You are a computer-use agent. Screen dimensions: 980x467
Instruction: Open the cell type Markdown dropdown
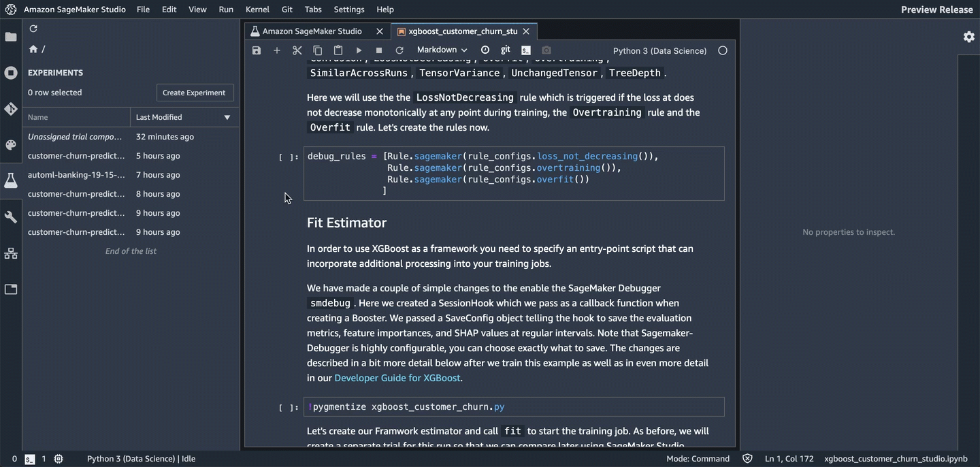click(x=442, y=50)
